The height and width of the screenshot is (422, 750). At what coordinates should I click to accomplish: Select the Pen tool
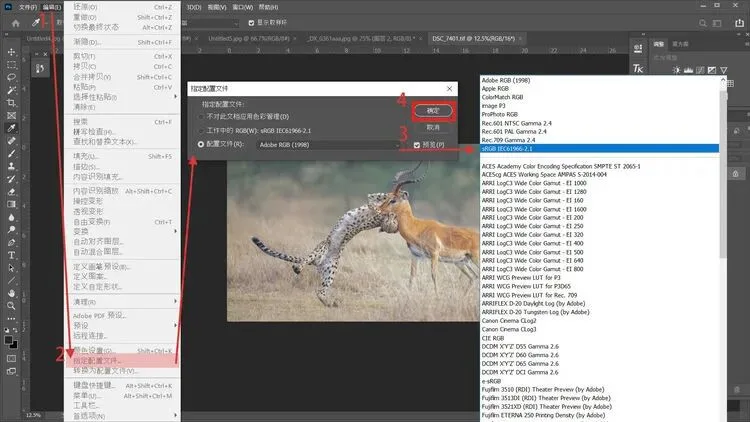[x=11, y=242]
